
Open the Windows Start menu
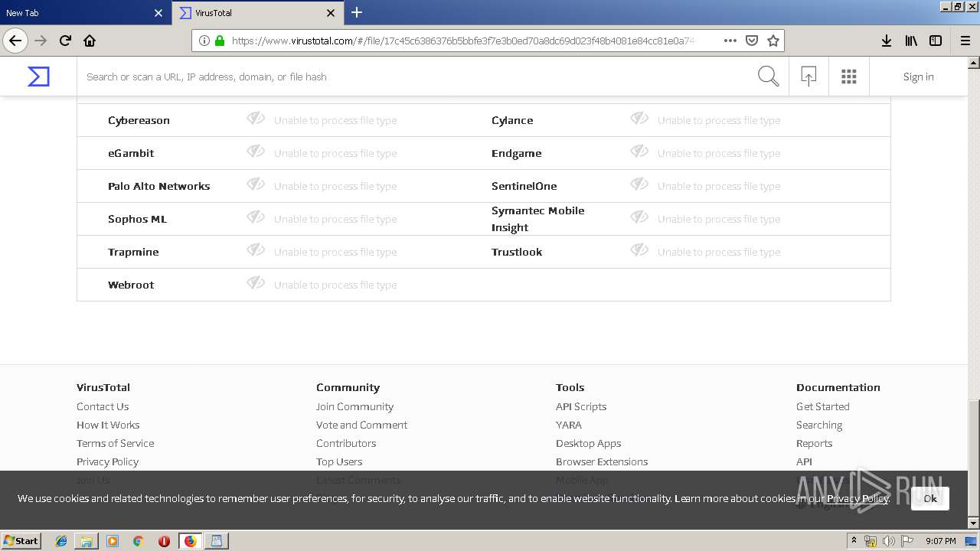click(21, 540)
